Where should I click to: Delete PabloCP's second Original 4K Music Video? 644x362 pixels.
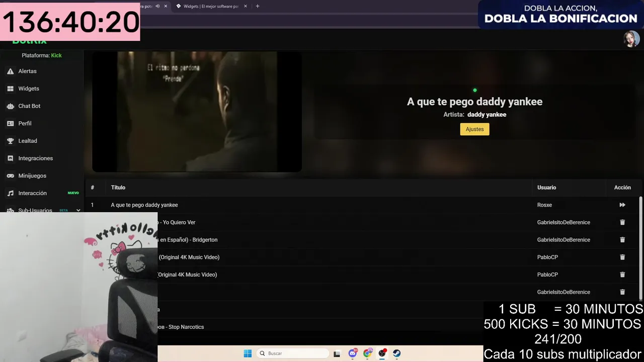622,275
